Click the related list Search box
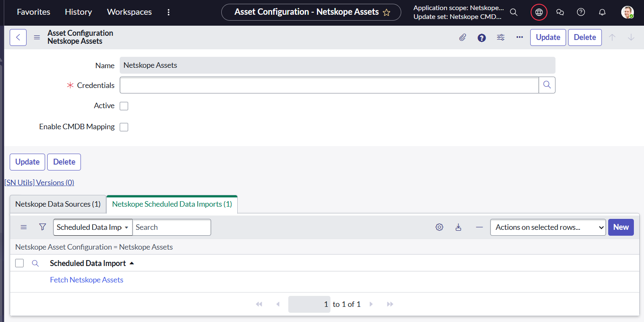 [172, 227]
